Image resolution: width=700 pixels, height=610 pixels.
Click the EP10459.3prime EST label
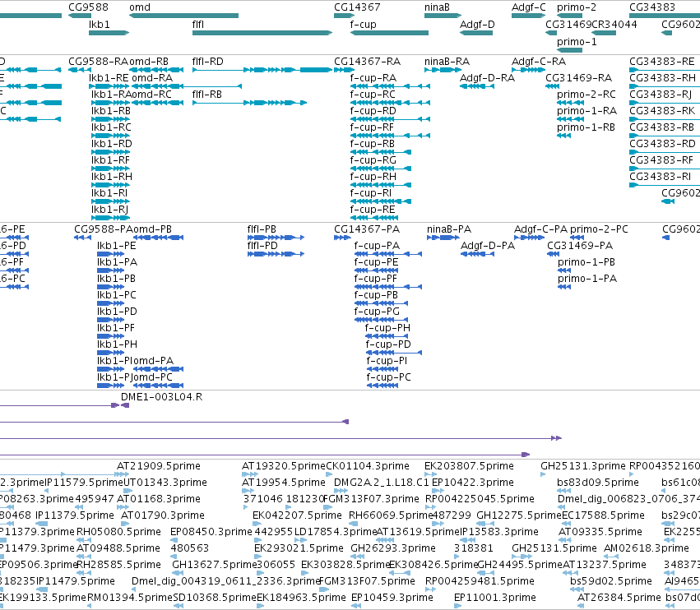click(392, 597)
